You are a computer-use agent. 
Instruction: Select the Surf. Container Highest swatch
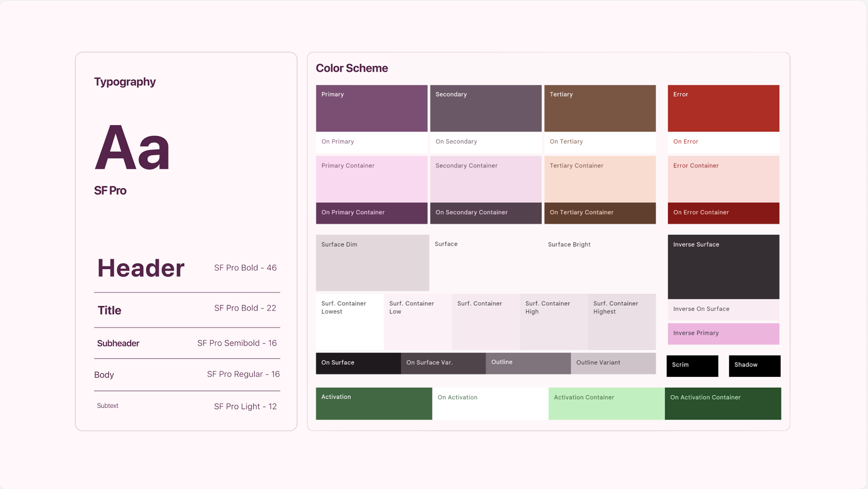[x=622, y=322]
